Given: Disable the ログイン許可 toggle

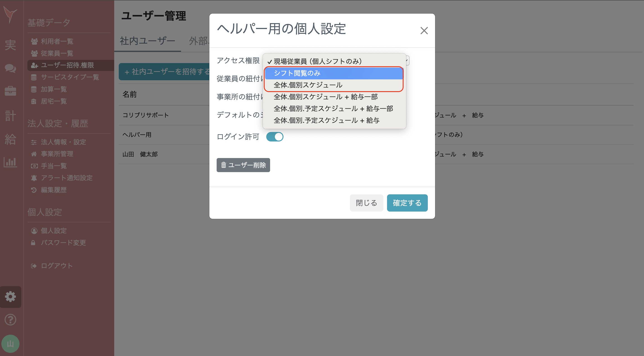Looking at the screenshot, I should coord(275,137).
